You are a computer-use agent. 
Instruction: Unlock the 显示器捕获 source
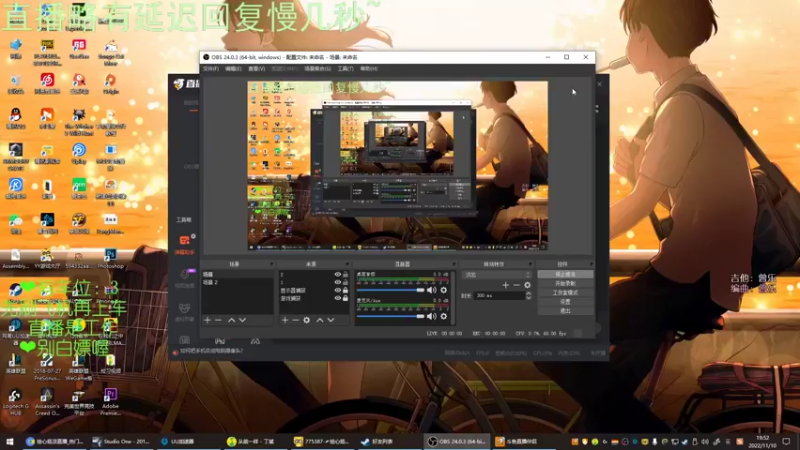click(x=345, y=290)
